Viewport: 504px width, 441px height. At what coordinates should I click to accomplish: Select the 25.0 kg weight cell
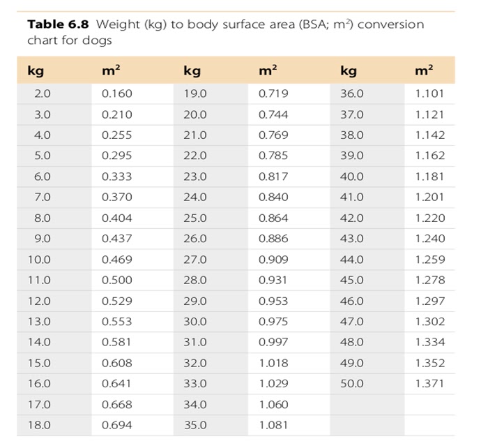(x=195, y=218)
